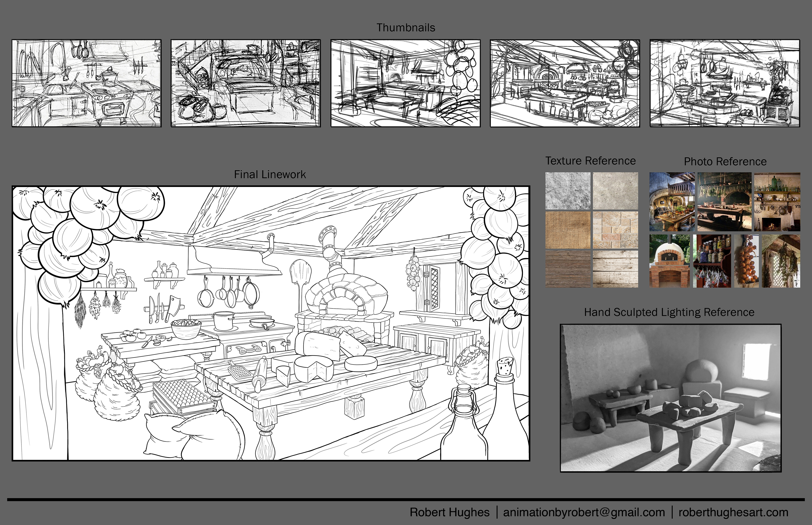812x525 pixels.
Task: Open the green bottles shelf reference photo
Action: pos(777,202)
